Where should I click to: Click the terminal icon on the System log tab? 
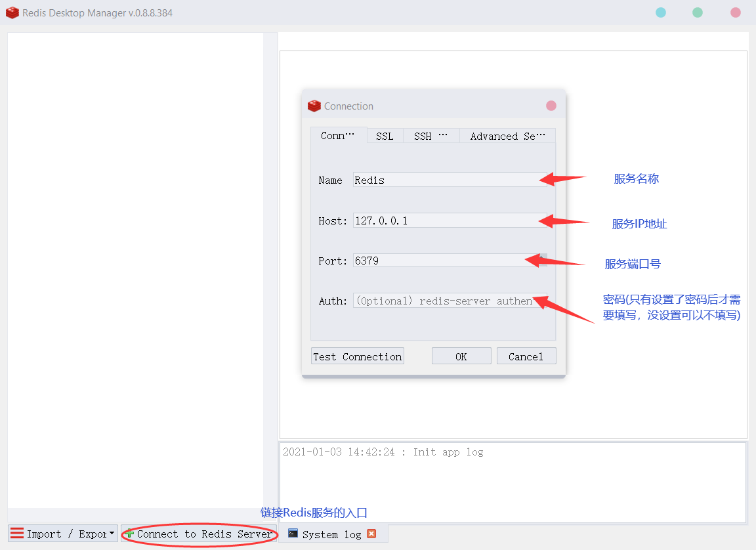tap(293, 533)
